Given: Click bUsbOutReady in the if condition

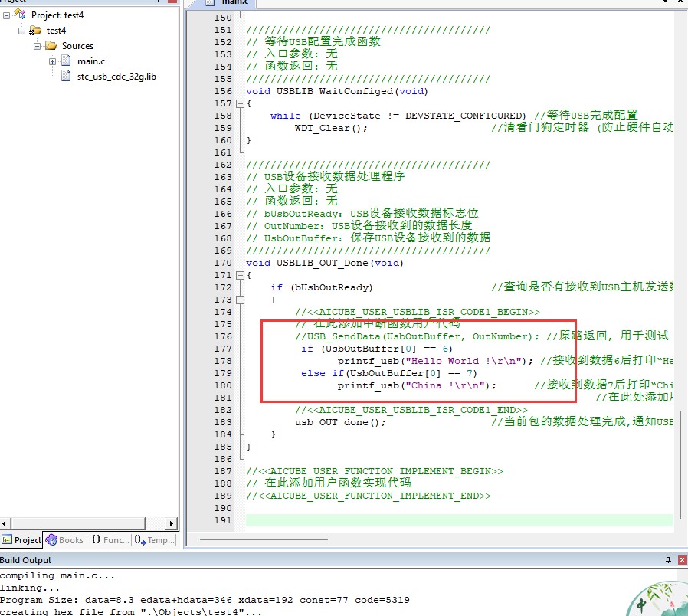Looking at the screenshot, I should 331,287.
